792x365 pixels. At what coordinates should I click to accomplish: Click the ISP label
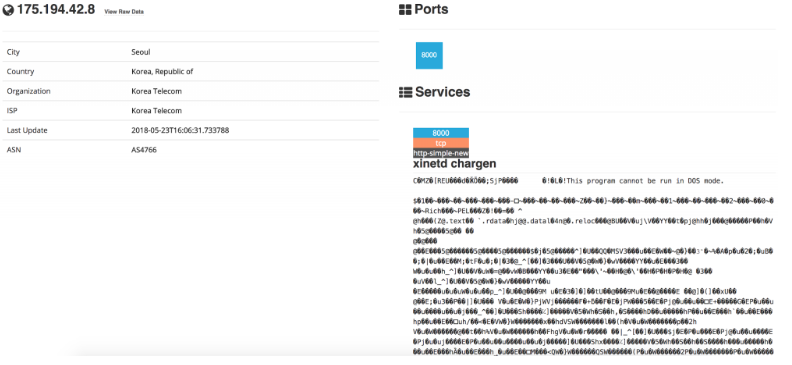point(12,111)
